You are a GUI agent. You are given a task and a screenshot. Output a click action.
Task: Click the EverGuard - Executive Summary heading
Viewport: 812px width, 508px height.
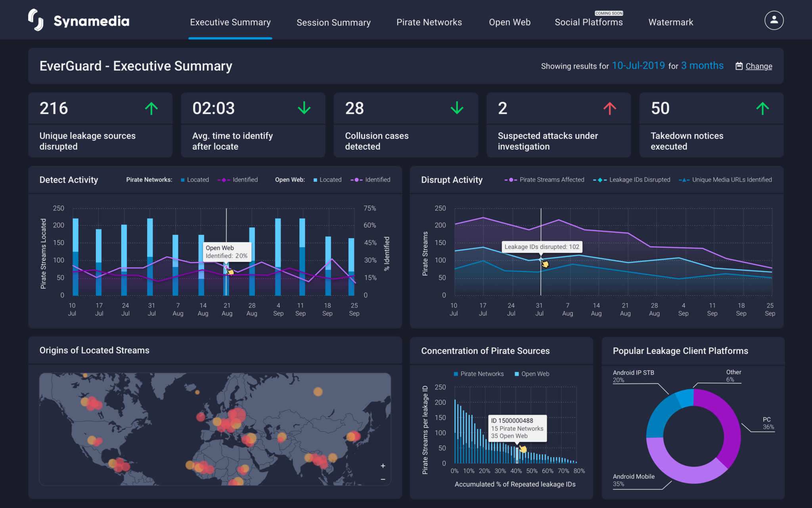(x=136, y=66)
